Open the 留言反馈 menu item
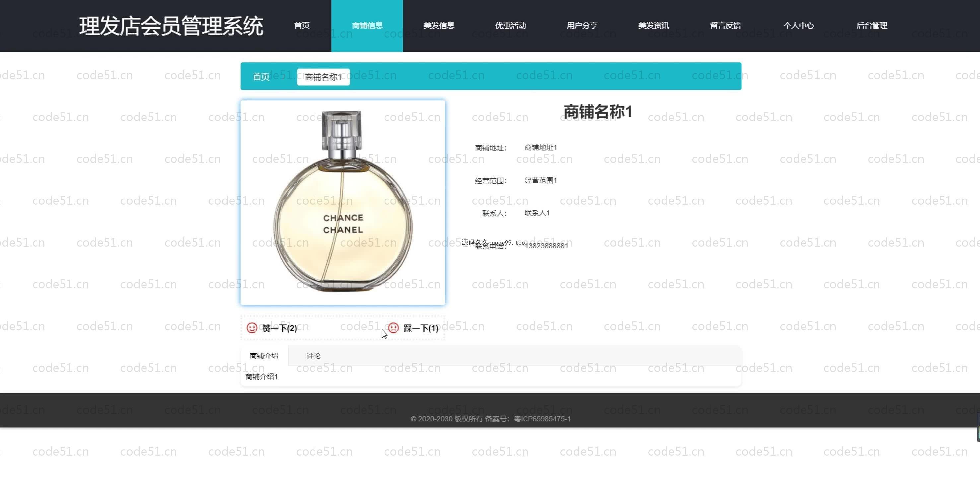 coord(725,26)
